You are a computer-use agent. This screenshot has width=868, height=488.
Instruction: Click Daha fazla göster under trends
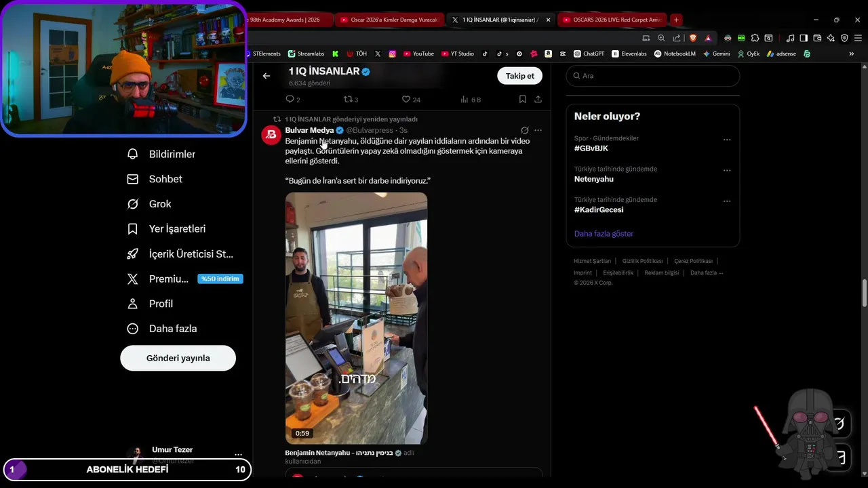(604, 234)
